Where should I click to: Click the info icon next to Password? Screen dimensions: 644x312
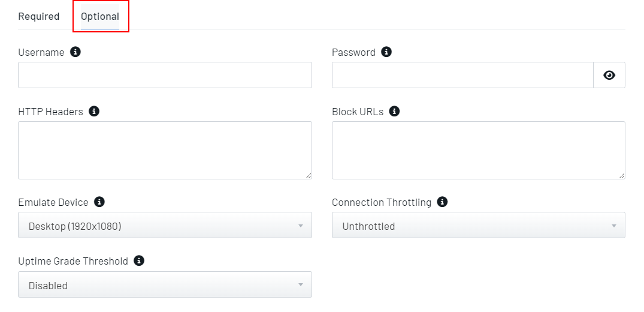point(386,52)
